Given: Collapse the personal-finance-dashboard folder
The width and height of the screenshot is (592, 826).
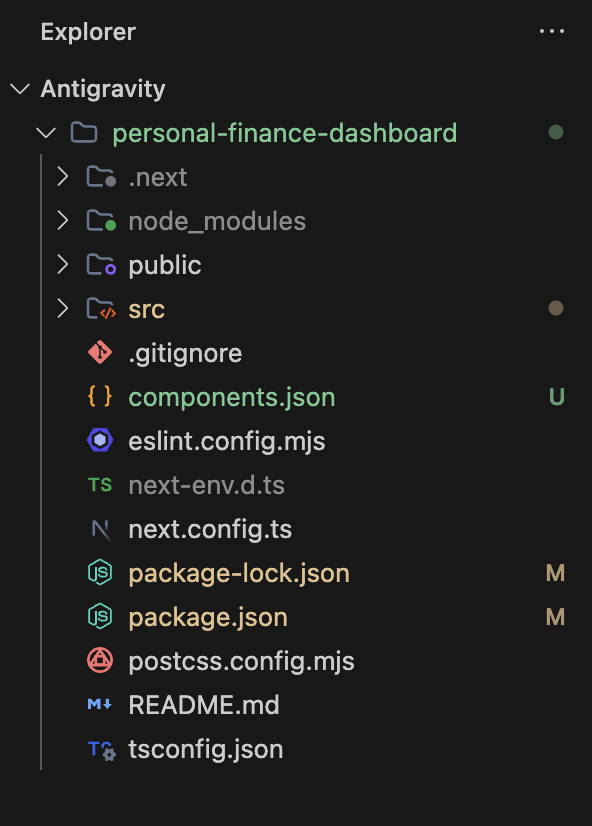Looking at the screenshot, I should coord(45,132).
